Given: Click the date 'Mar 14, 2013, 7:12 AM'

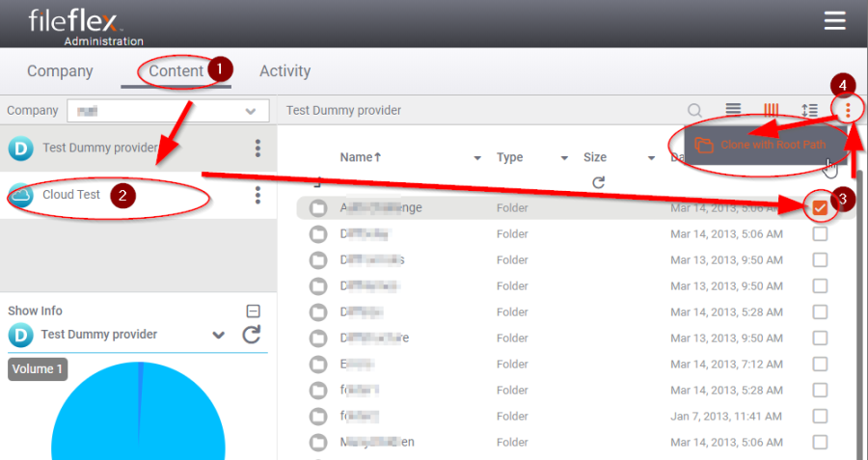Looking at the screenshot, I should [726, 365].
